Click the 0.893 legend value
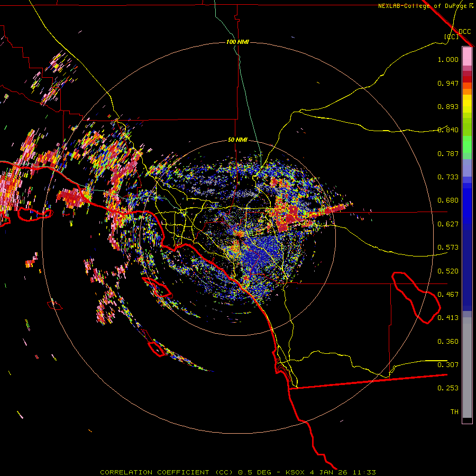Screen dimensions: 476x476 point(448,106)
